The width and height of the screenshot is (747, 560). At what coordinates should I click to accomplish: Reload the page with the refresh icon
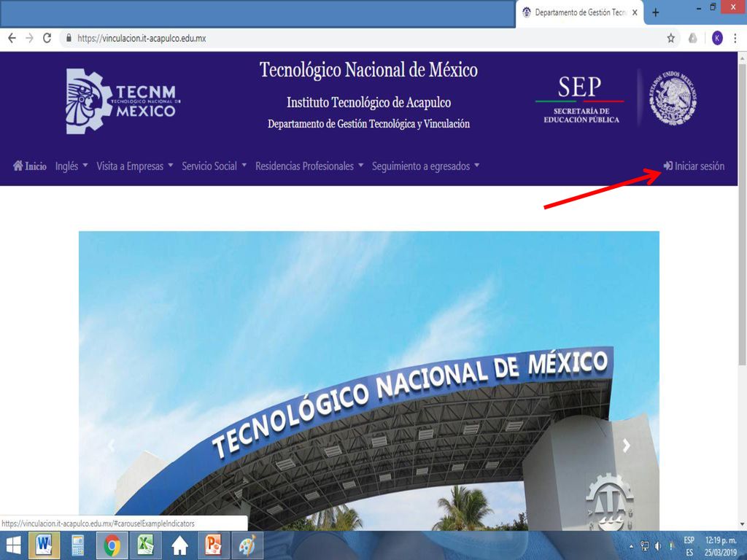47,38
